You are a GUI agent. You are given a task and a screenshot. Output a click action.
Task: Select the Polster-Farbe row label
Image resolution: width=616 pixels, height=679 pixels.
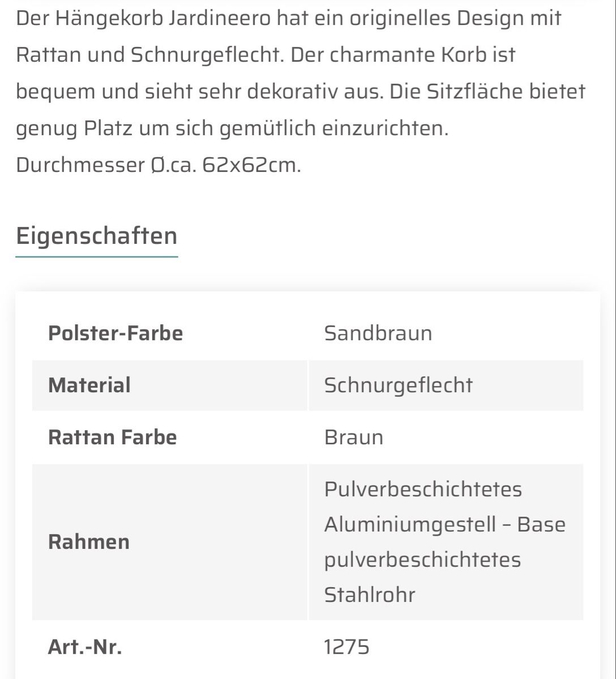point(115,333)
